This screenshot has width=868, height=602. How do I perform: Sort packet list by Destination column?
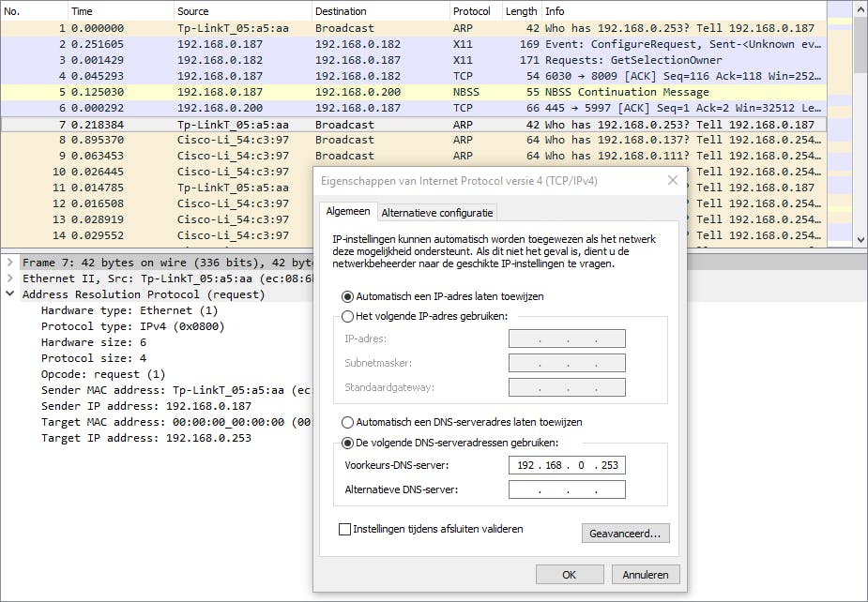point(380,11)
